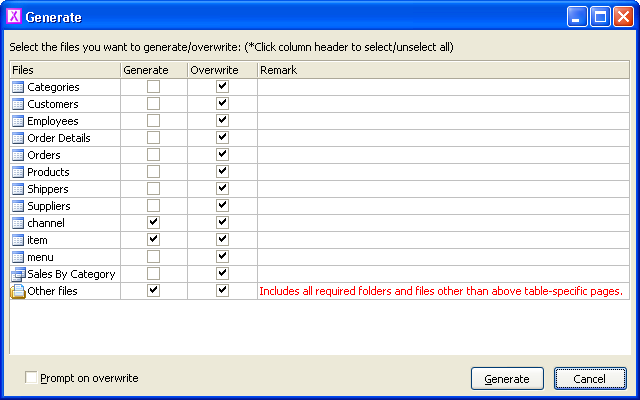Select the channel row name
The width and height of the screenshot is (640, 400).
click(x=46, y=223)
